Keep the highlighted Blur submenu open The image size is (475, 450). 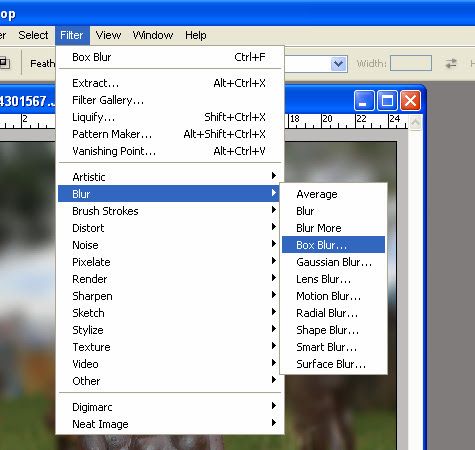170,194
